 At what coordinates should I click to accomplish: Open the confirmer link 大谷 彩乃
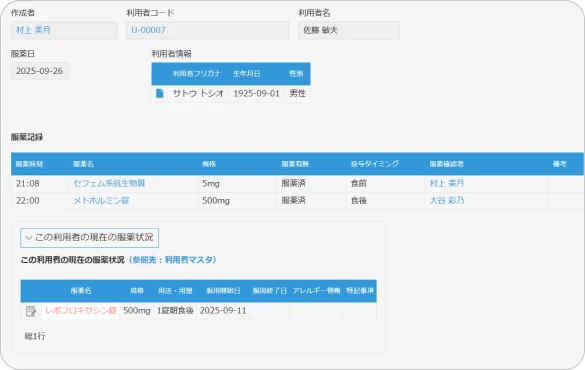point(447,201)
